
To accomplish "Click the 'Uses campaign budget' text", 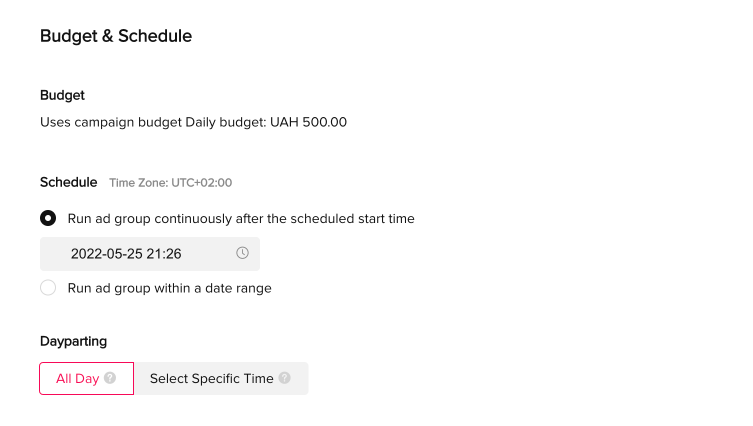I will point(111,122).
